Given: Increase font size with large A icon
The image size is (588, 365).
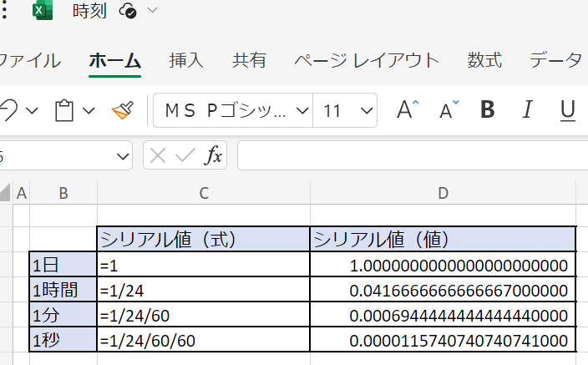Looking at the screenshot, I should click(408, 110).
